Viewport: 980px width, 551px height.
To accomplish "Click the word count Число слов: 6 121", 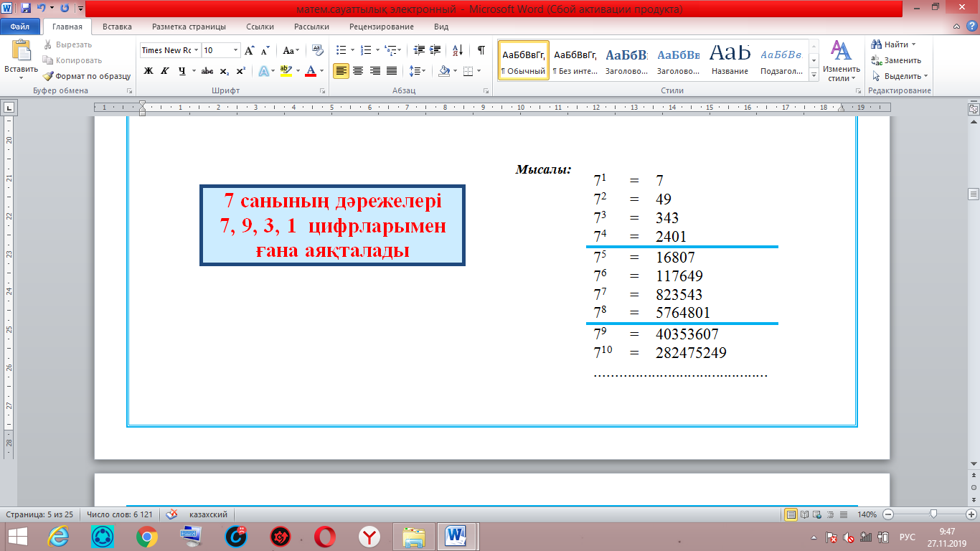I will click(x=121, y=514).
